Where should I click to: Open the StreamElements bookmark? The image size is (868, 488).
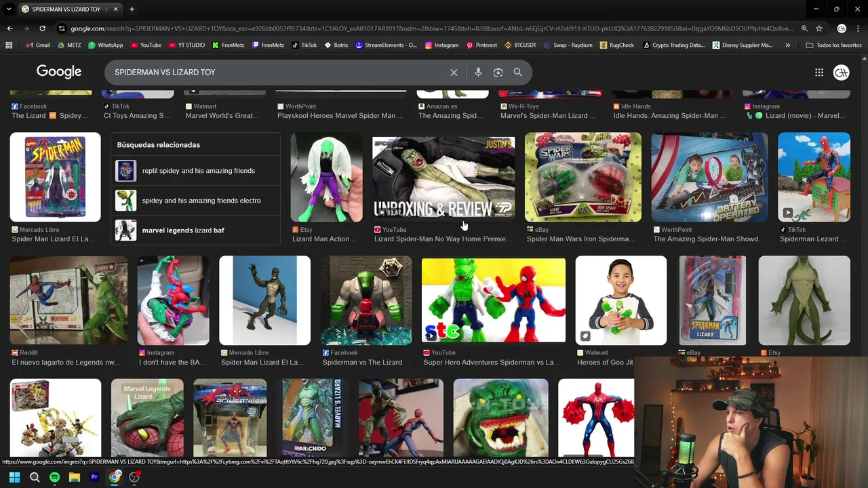click(386, 45)
